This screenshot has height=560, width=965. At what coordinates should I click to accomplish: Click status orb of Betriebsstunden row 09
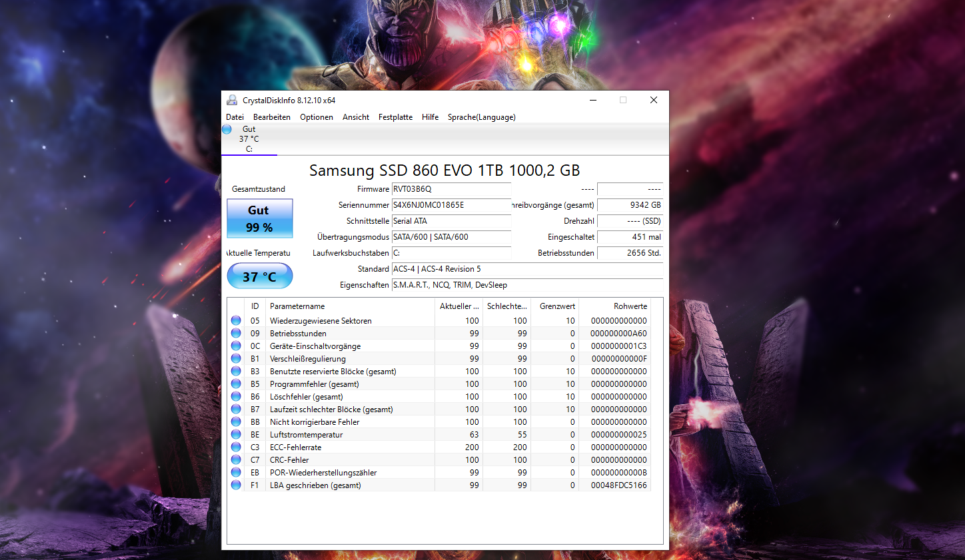pos(236,333)
